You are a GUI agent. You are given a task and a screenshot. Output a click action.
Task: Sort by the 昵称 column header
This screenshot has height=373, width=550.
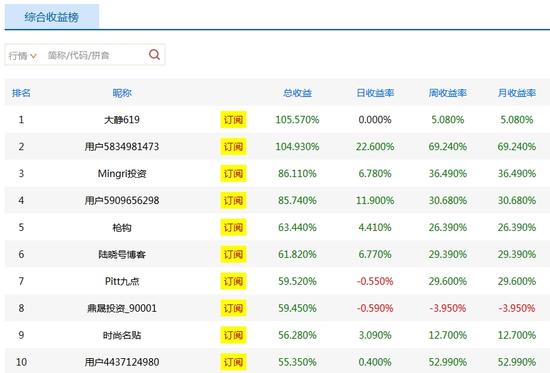pos(122,93)
